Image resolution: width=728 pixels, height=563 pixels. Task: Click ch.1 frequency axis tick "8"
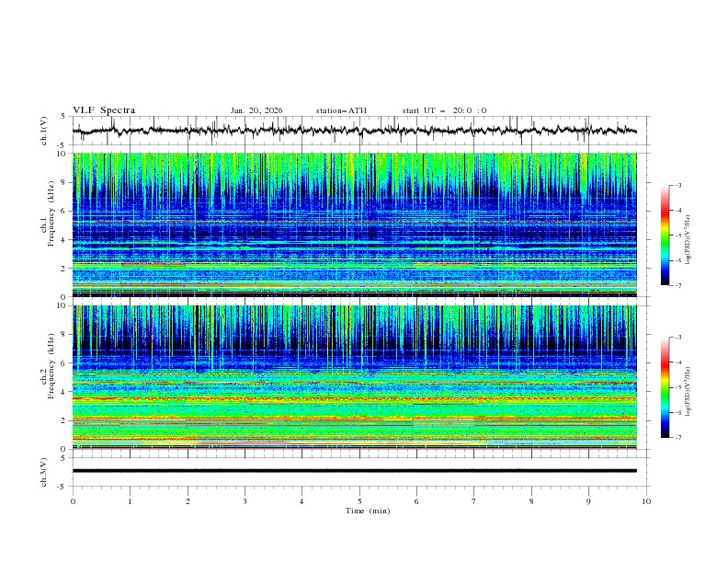pyautogui.click(x=63, y=182)
